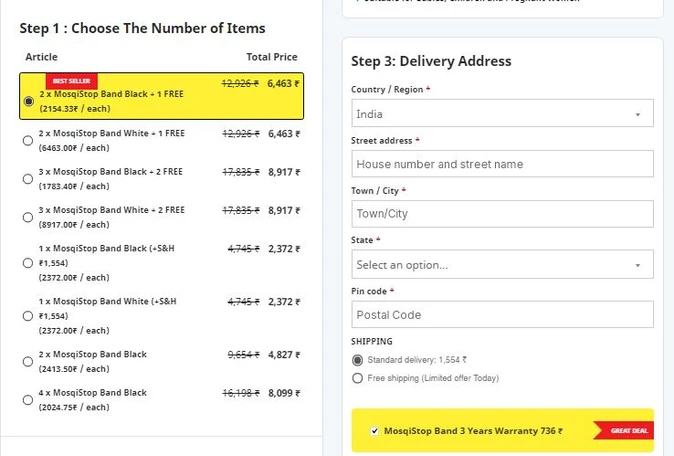The width and height of the screenshot is (674, 456).
Task: Expand the State select dropdown
Action: pyautogui.click(x=501, y=265)
